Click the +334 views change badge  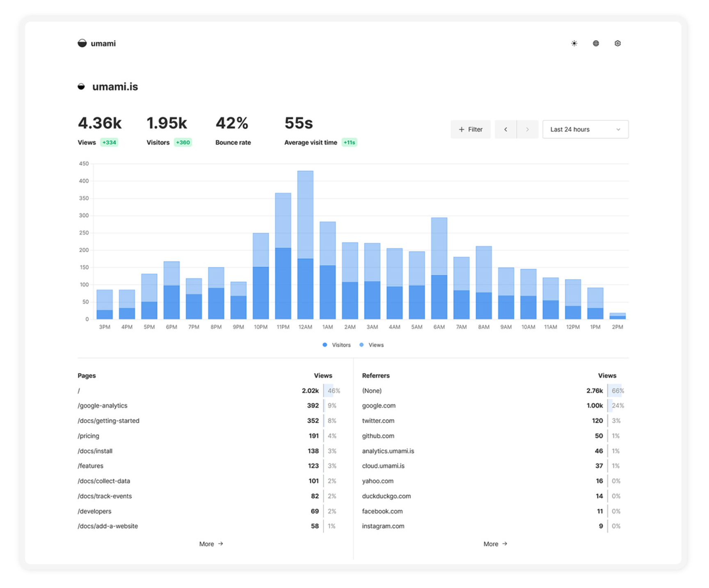[x=109, y=142]
